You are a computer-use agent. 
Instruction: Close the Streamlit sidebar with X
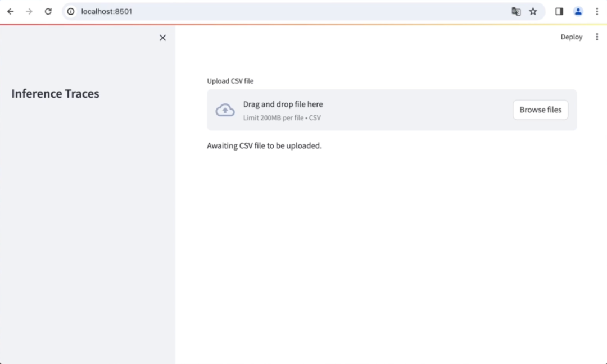(162, 38)
